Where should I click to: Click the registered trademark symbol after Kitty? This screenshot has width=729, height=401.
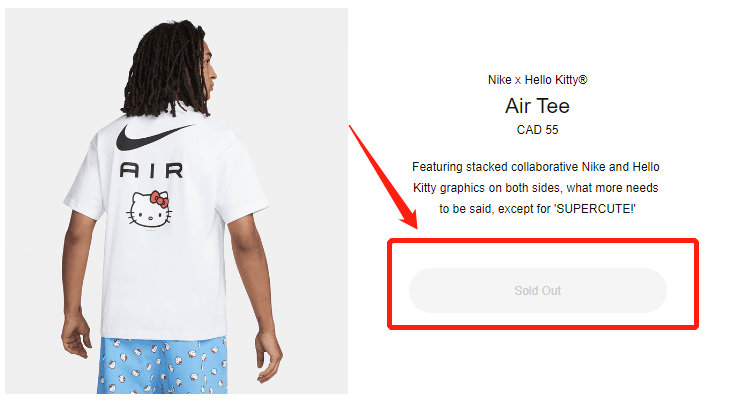pos(583,80)
